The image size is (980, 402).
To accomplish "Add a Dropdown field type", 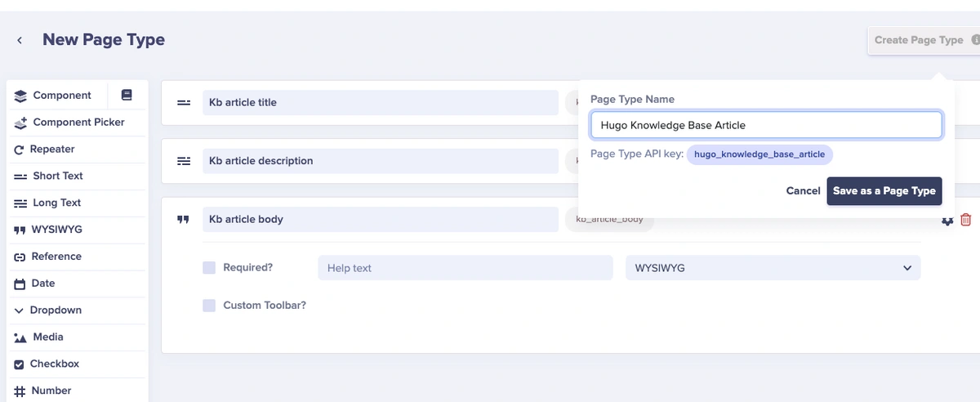I will [56, 310].
